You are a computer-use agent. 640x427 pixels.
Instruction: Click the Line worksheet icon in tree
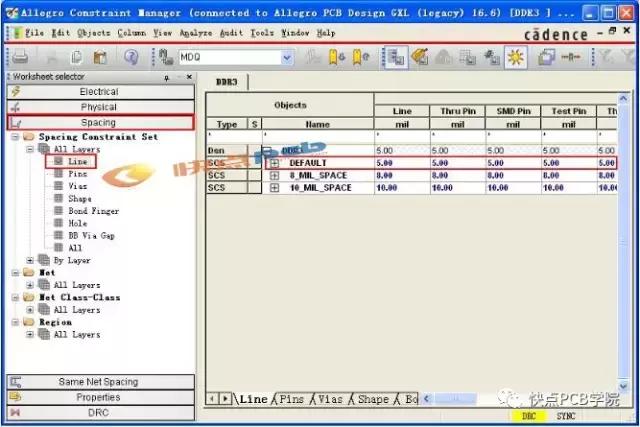point(59,162)
